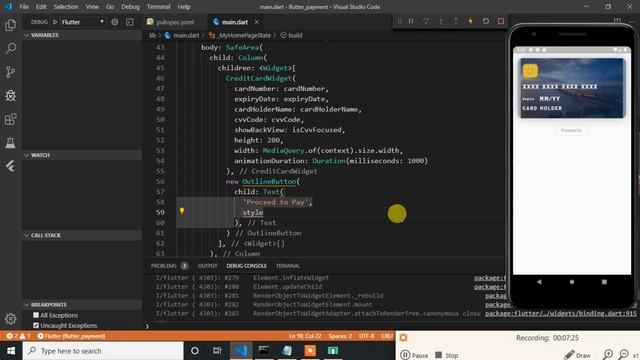Open the Manage gear at the bottom of the activity bar
Screen dimensions: 640x360
(x=11, y=318)
